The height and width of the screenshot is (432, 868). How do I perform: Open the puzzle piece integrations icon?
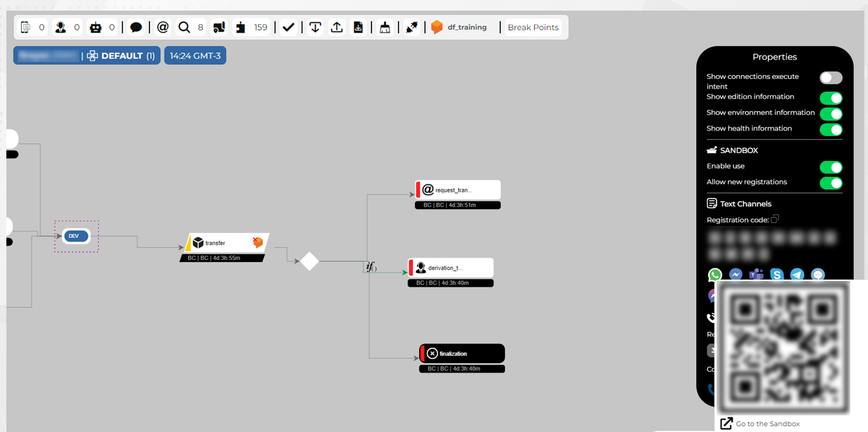pos(241,28)
